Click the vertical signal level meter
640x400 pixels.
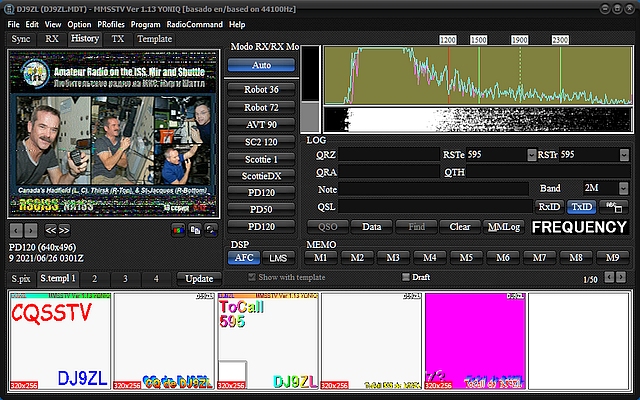click(310, 89)
